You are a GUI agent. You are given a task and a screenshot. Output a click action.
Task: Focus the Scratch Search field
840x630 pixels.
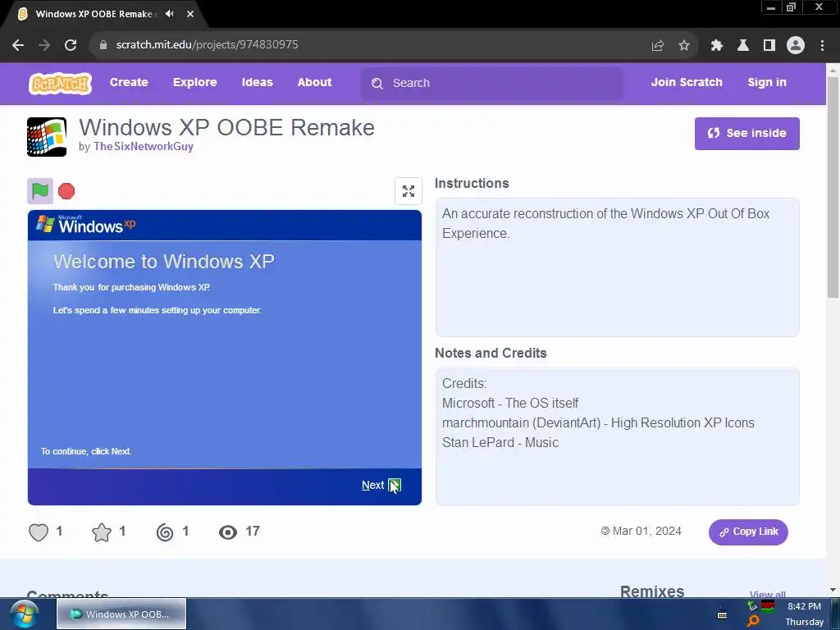click(492, 83)
